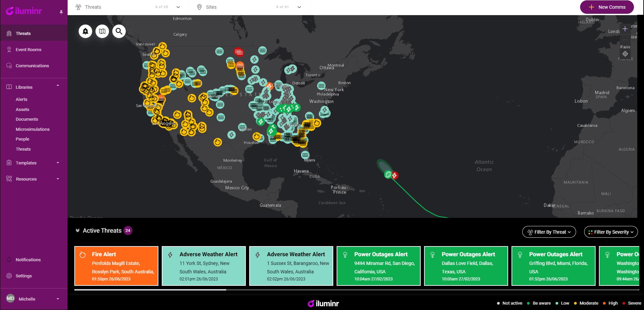
Task: Collapse the Active Threats panel
Action: pos(78,230)
